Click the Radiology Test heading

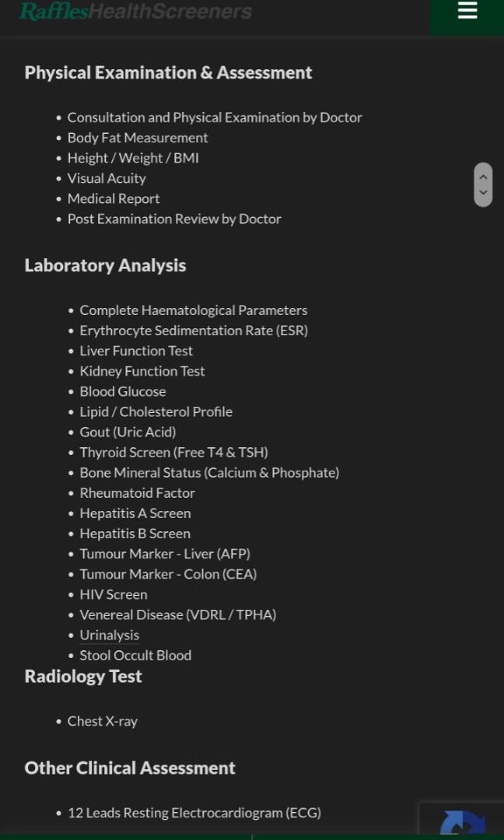click(83, 676)
